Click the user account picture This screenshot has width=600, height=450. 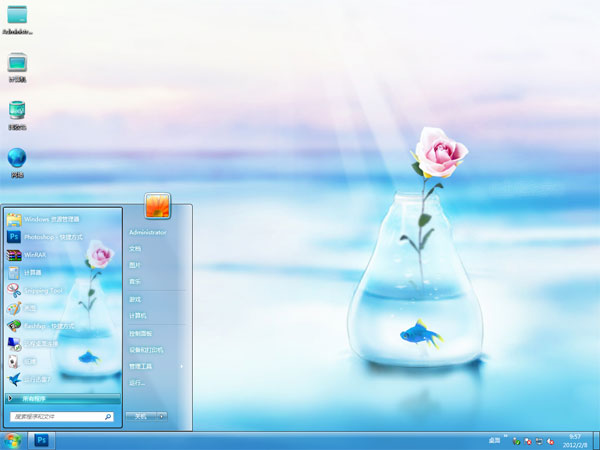coord(158,205)
